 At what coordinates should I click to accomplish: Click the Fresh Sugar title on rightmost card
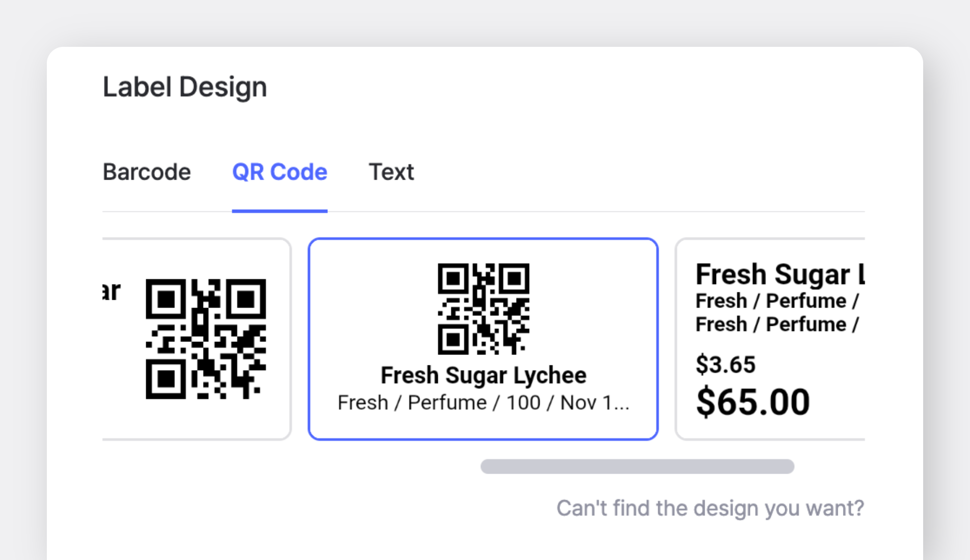pos(781,273)
